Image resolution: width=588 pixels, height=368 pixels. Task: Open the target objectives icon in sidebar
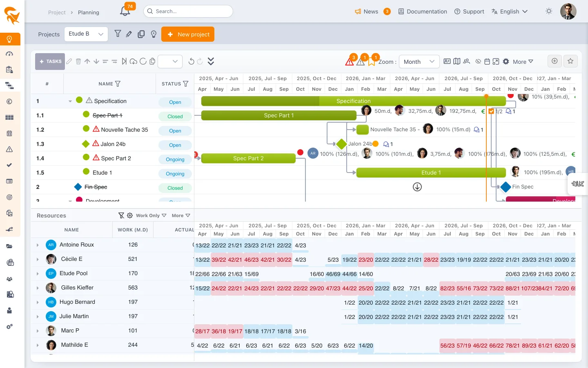click(9, 197)
